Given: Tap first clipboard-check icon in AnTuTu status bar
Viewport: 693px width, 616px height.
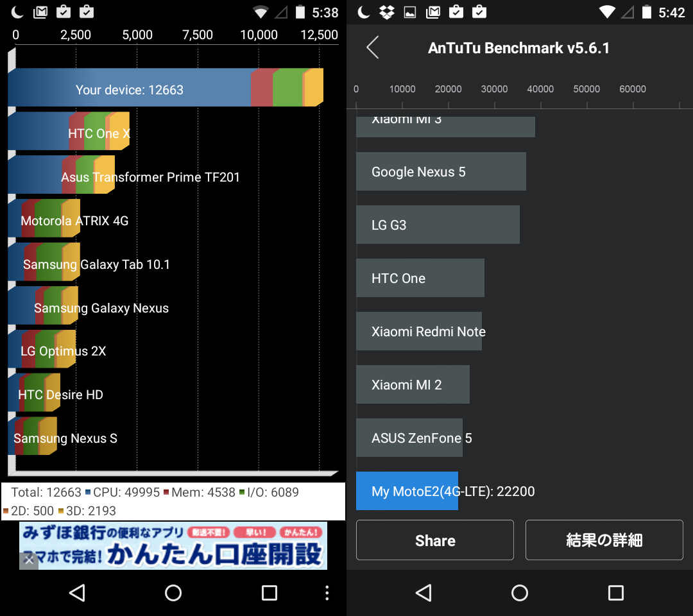Looking at the screenshot, I should (456, 12).
